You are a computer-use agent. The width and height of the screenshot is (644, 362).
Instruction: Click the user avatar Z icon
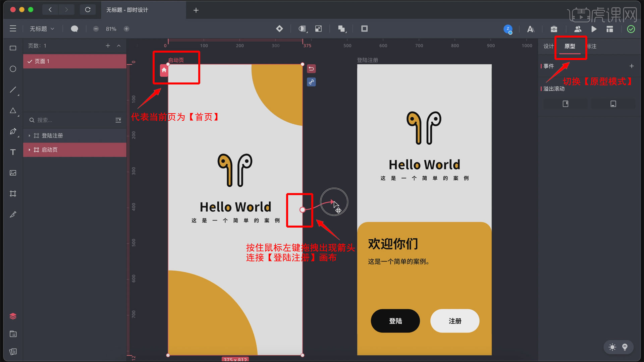click(x=508, y=29)
